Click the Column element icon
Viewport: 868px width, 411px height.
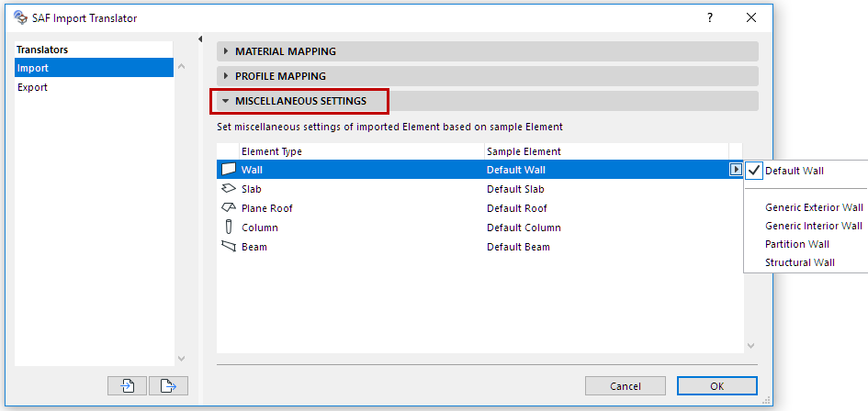(x=229, y=228)
